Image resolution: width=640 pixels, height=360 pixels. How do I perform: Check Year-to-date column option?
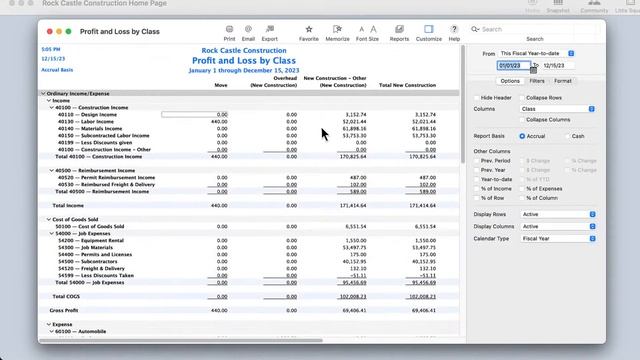[476, 180]
